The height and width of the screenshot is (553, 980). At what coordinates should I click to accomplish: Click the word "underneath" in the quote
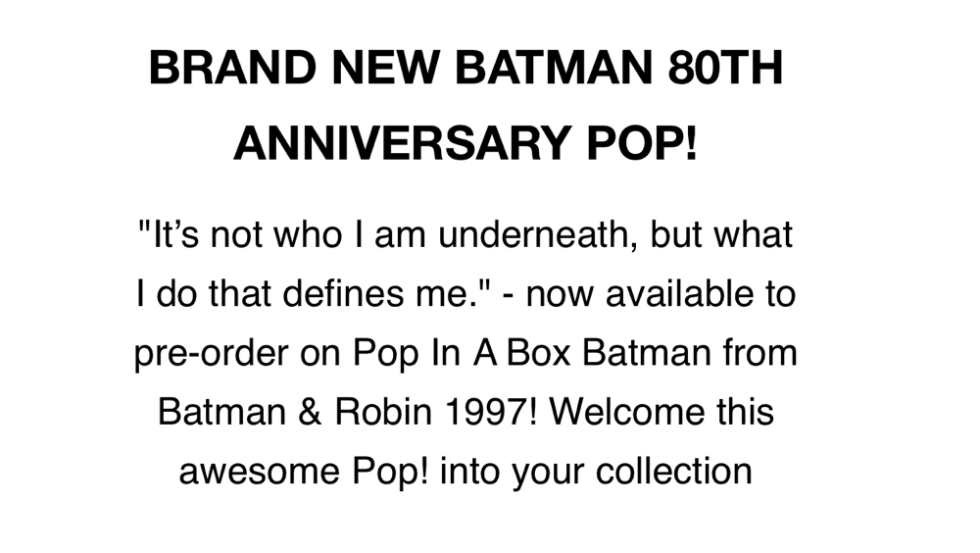pos(539,235)
